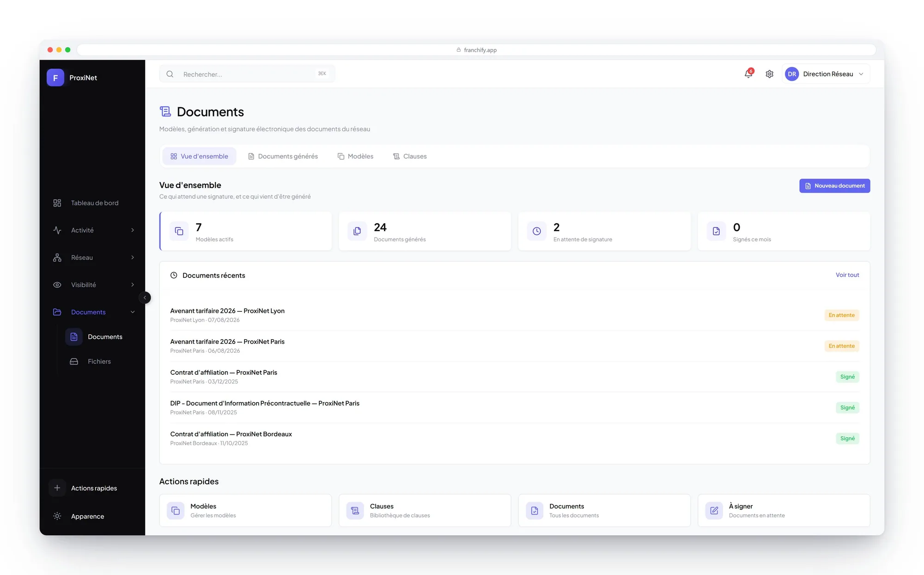Open Contrat d'affiliation — ProxiNet Bordeaux
This screenshot has height=575, width=924.
click(x=515, y=438)
